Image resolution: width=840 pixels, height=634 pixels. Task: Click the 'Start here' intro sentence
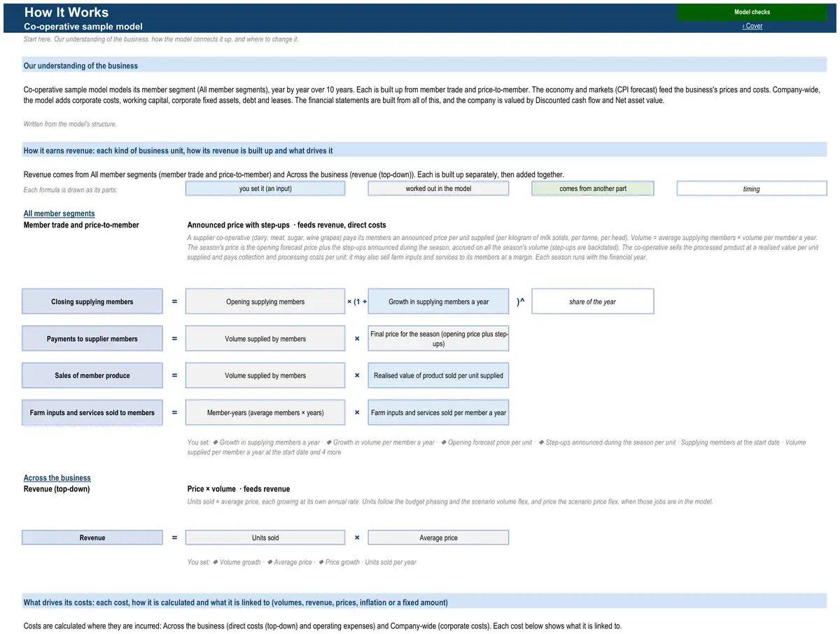click(161, 39)
